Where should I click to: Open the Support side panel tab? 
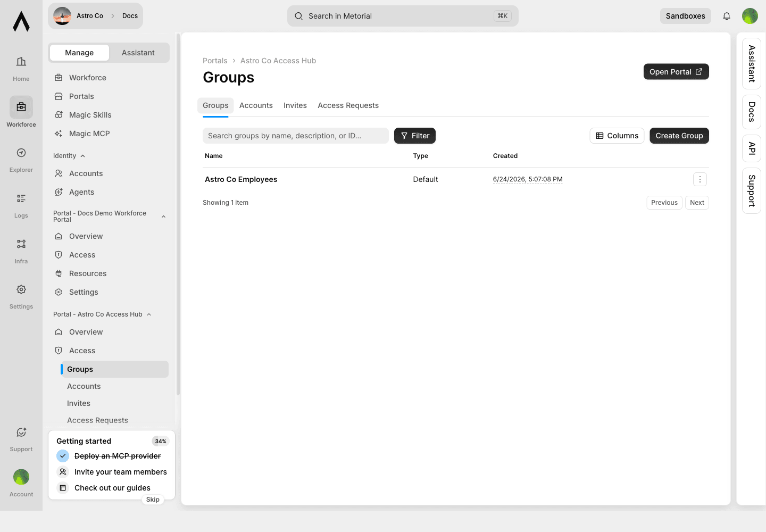752,190
